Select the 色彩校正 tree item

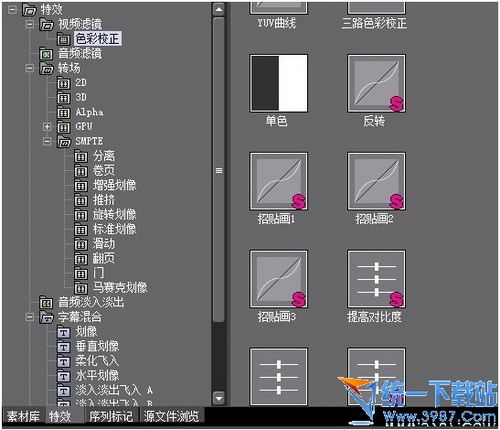tap(97, 39)
